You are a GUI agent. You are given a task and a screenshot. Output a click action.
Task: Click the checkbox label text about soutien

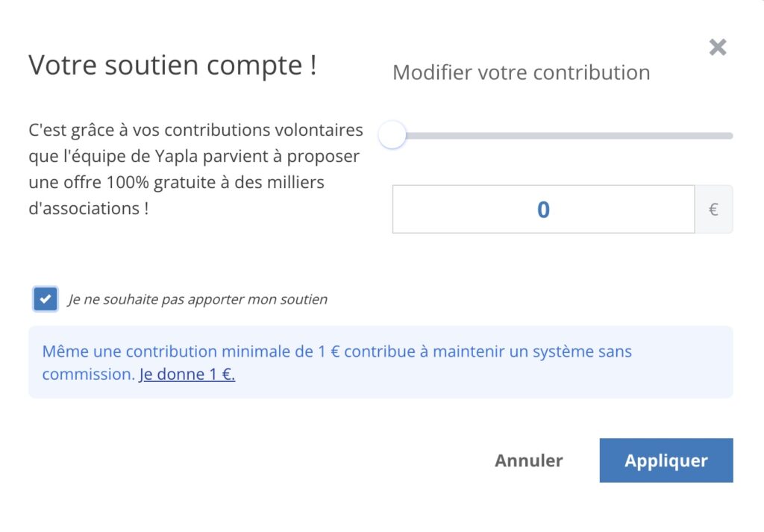198,298
